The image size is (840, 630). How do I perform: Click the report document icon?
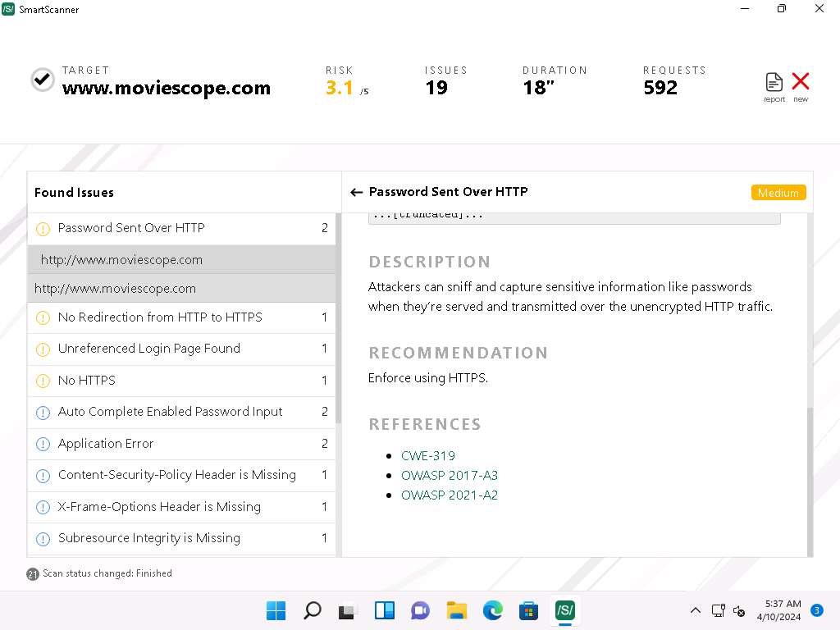[x=774, y=83]
